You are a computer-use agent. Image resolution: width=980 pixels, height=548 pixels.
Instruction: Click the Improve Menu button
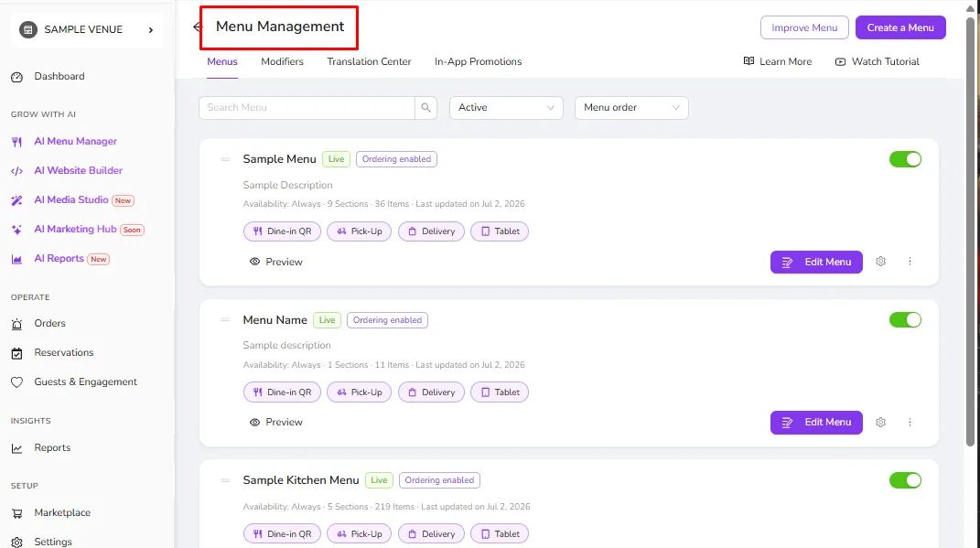(804, 27)
